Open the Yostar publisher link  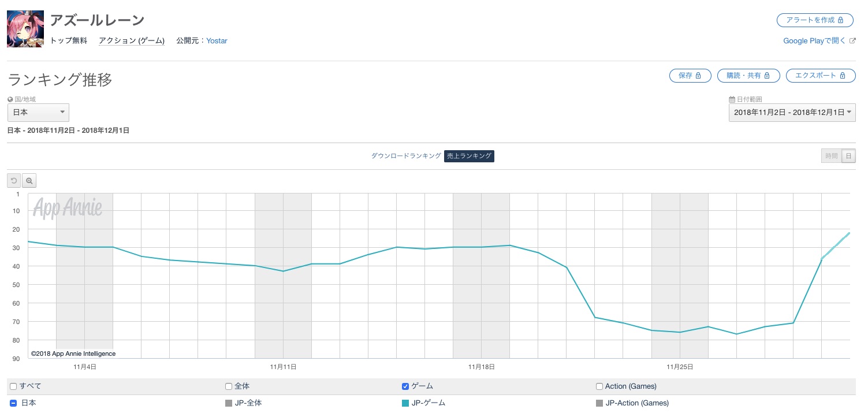[217, 41]
